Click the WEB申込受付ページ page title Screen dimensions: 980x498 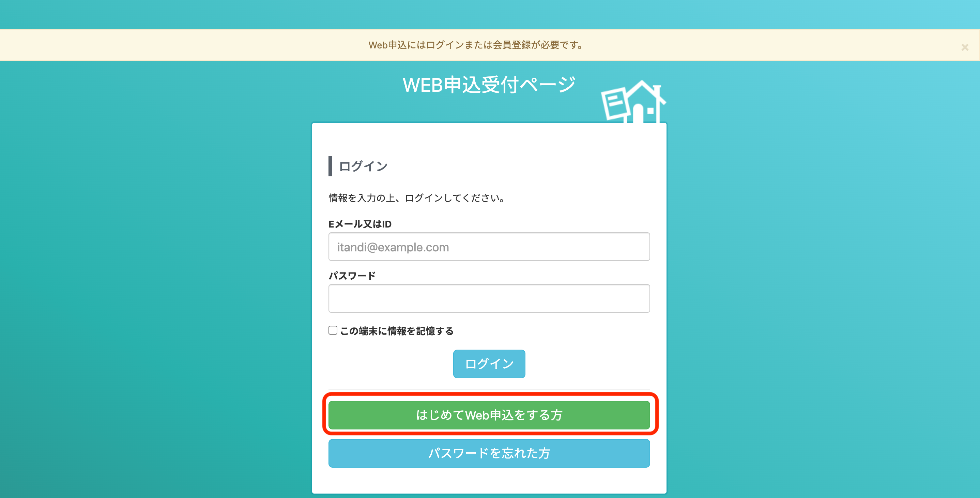(489, 85)
